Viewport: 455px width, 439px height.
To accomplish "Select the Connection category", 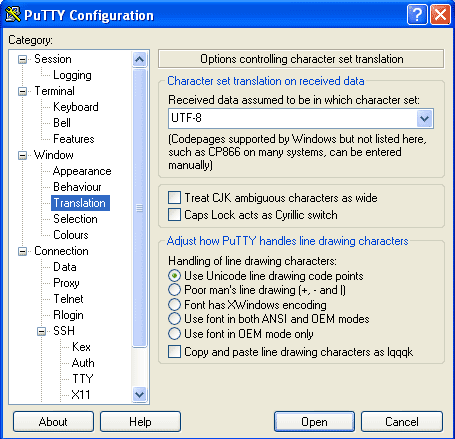I will (61, 251).
